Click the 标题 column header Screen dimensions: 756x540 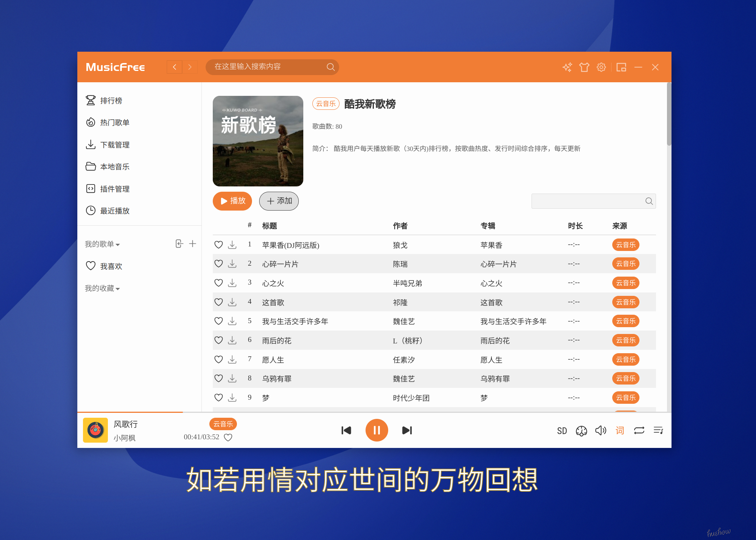270,226
